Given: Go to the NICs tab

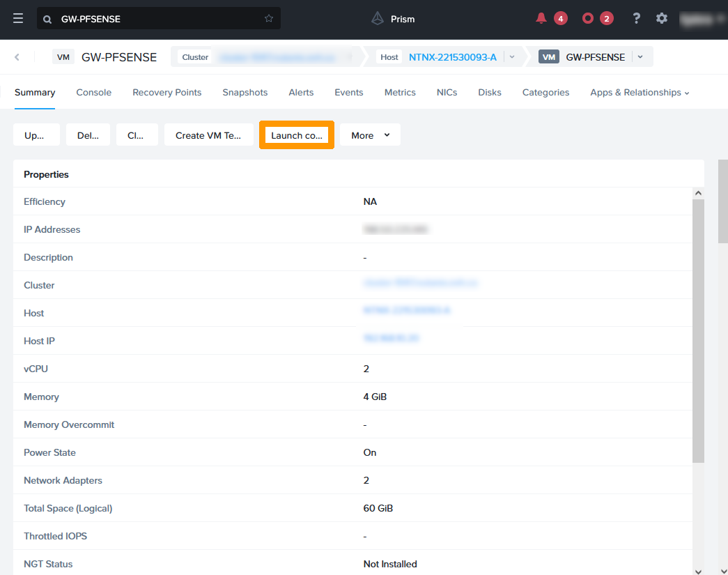Looking at the screenshot, I should click(x=447, y=93).
